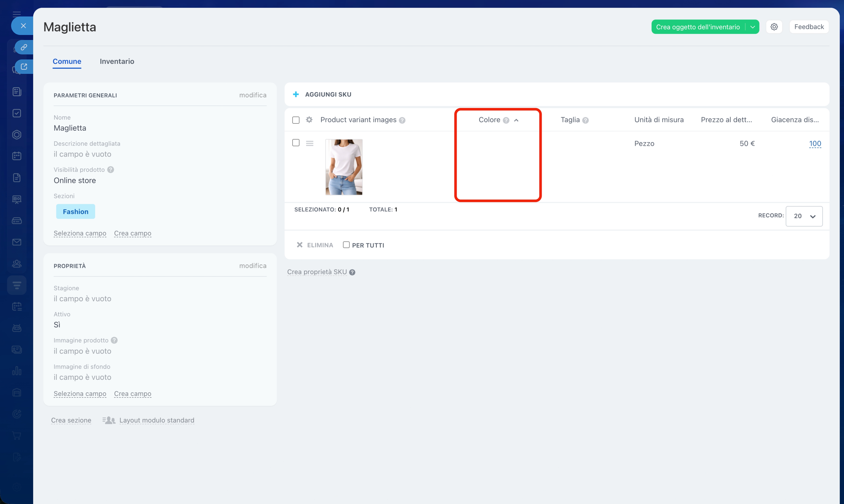The height and width of the screenshot is (504, 844).
Task: Click the drag handle of SKU row
Action: point(309,143)
